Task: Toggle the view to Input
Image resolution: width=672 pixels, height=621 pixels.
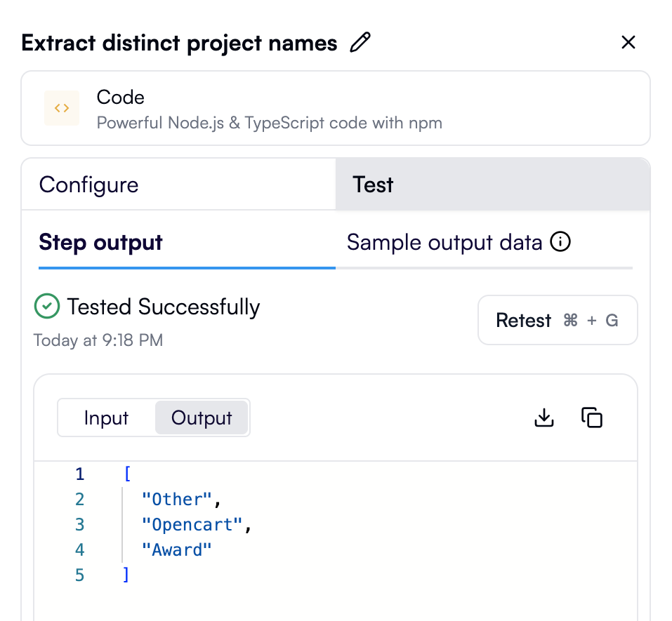Action: pos(106,418)
